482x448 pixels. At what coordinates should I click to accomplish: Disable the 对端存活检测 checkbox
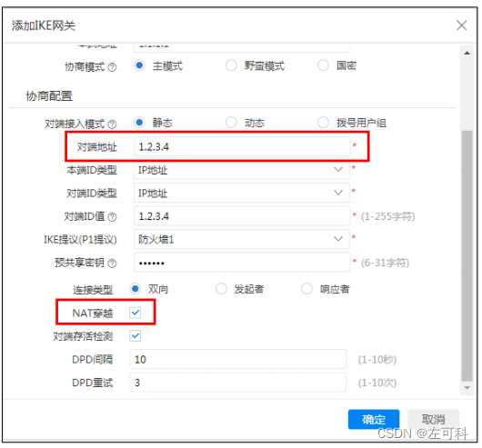coord(136,335)
